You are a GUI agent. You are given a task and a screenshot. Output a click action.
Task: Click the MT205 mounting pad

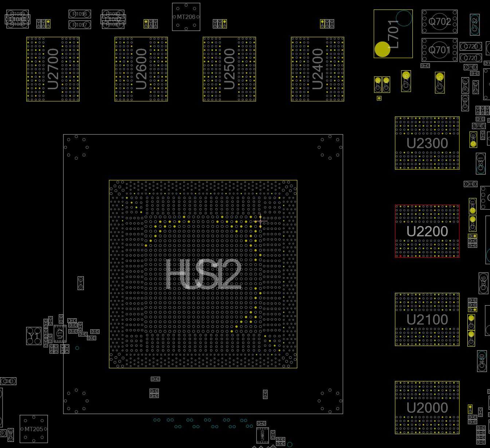[34, 429]
